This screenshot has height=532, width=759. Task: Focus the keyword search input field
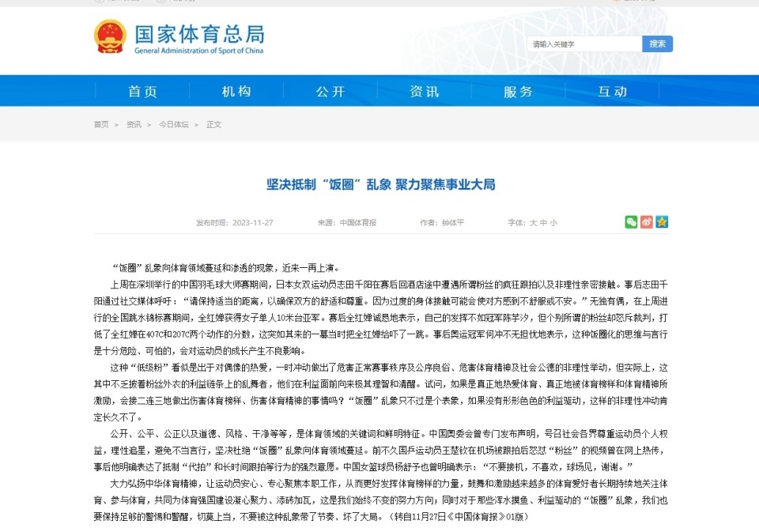[584, 44]
